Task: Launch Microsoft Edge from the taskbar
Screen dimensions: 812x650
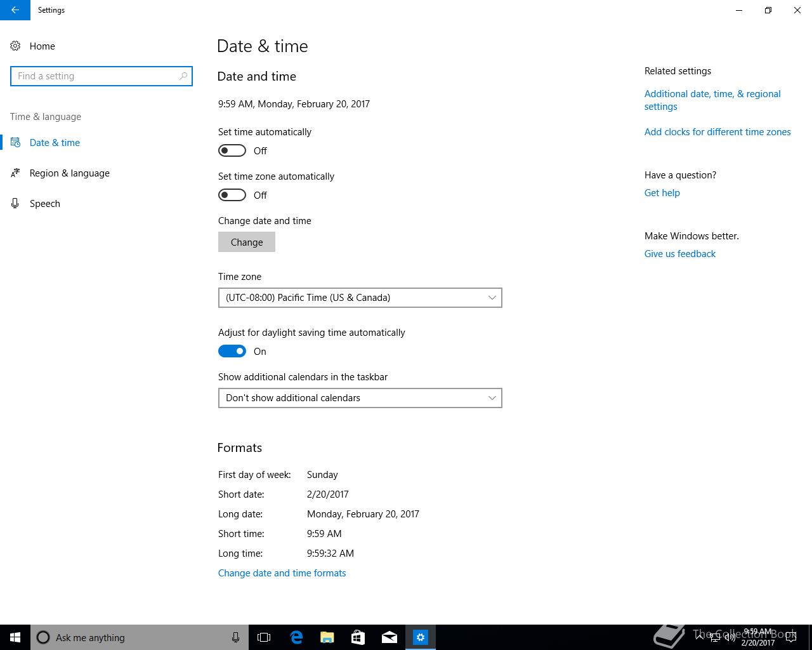Action: (x=296, y=637)
